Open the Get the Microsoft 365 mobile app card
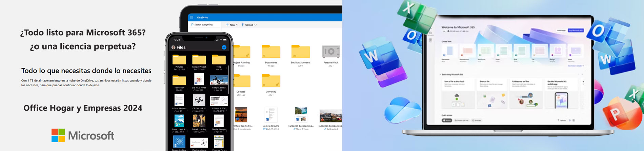This screenshot has height=151, width=644. (561, 94)
